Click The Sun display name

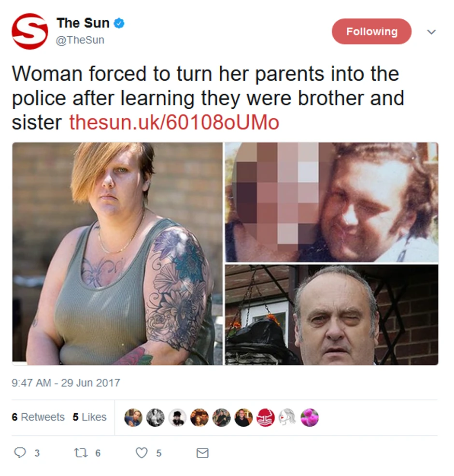point(83,23)
